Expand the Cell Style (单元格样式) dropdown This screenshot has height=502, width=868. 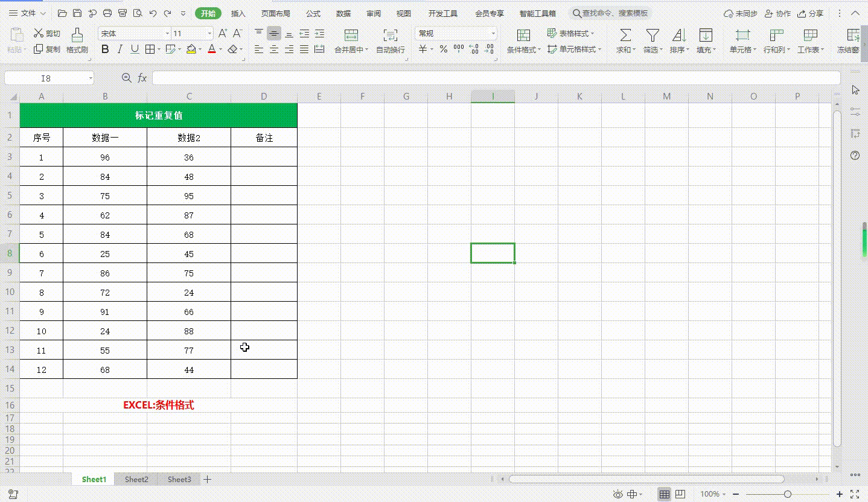[x=600, y=49]
